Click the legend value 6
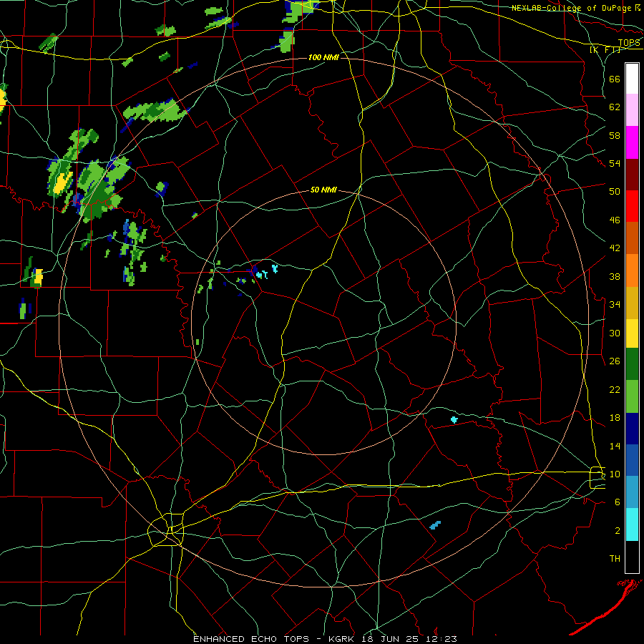644x644 pixels. 618,502
